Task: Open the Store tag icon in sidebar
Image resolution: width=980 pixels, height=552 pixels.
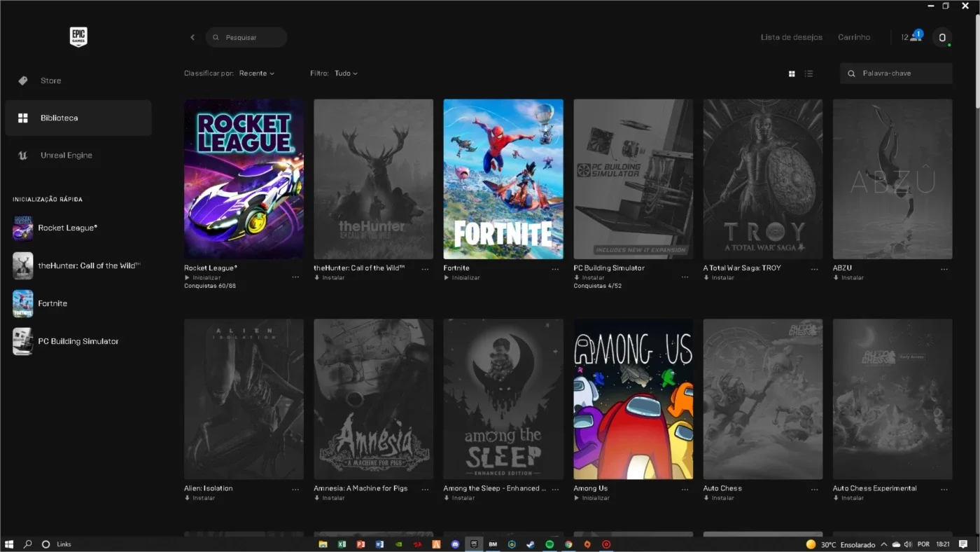Action: tap(23, 81)
